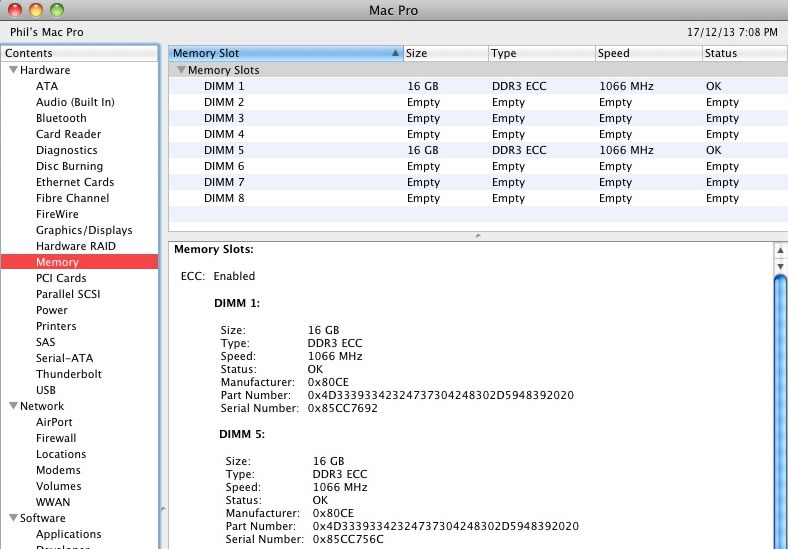The image size is (788, 549).
Task: Collapse the Software section triangle
Action: (x=14, y=518)
